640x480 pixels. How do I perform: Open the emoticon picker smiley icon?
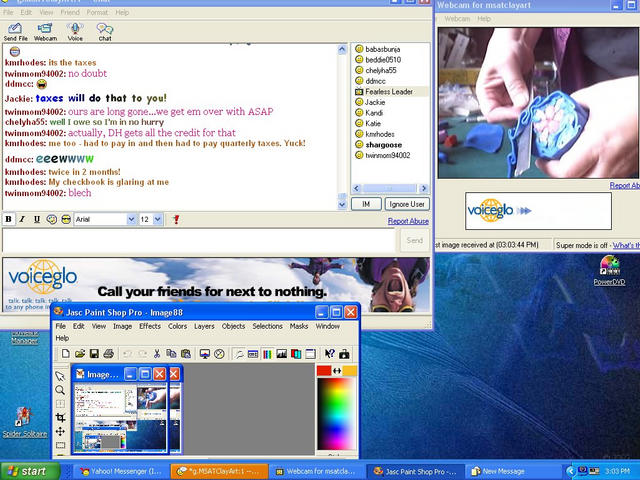pyautogui.click(x=51, y=220)
